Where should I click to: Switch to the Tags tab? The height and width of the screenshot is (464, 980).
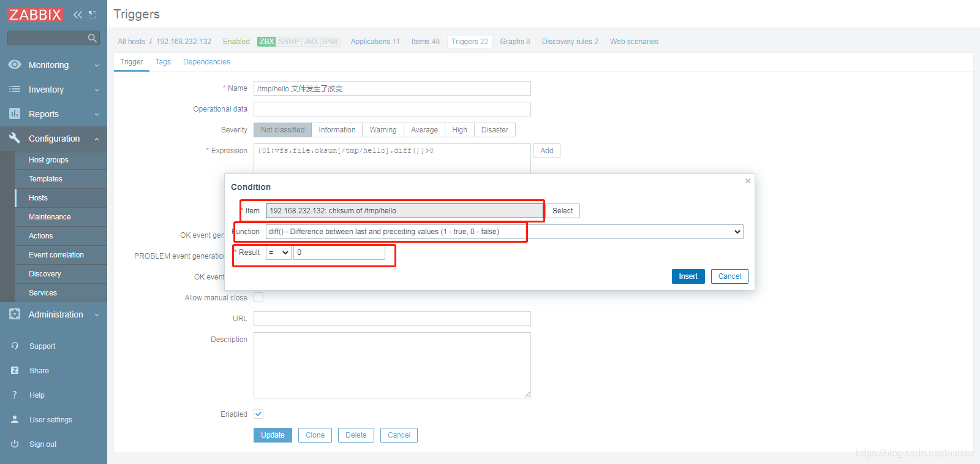coord(163,62)
